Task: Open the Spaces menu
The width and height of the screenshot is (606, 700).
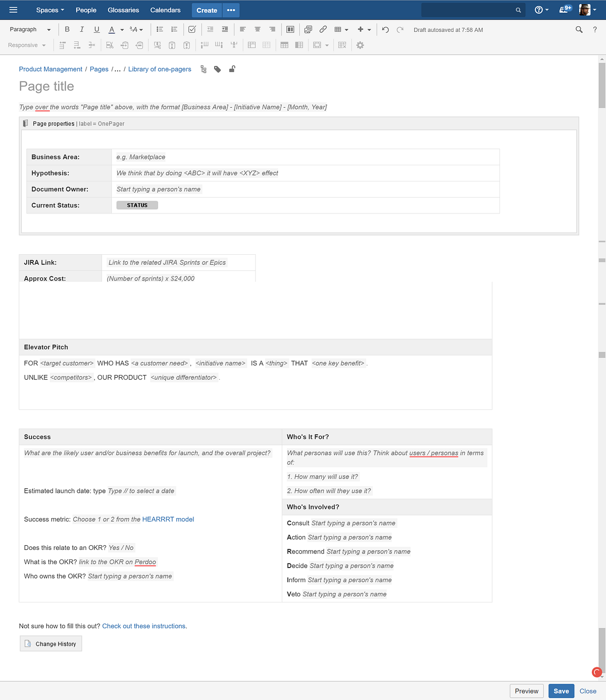Action: click(49, 10)
